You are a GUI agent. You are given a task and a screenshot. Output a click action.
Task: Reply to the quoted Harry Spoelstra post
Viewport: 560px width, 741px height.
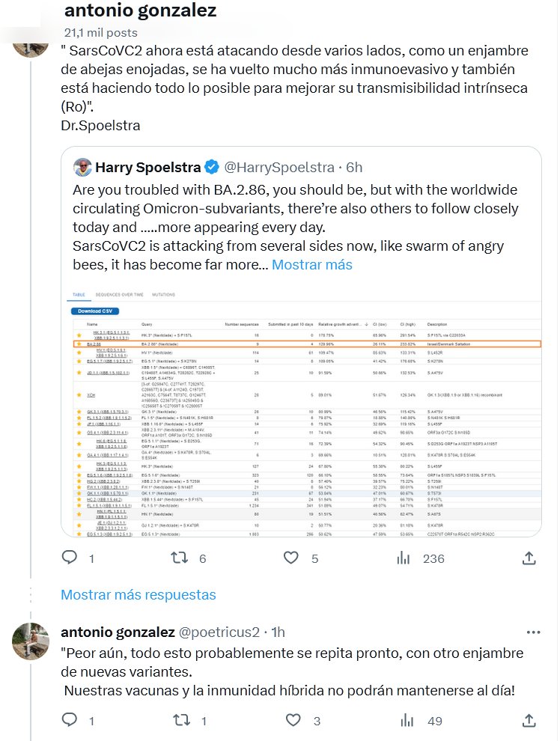69,558
